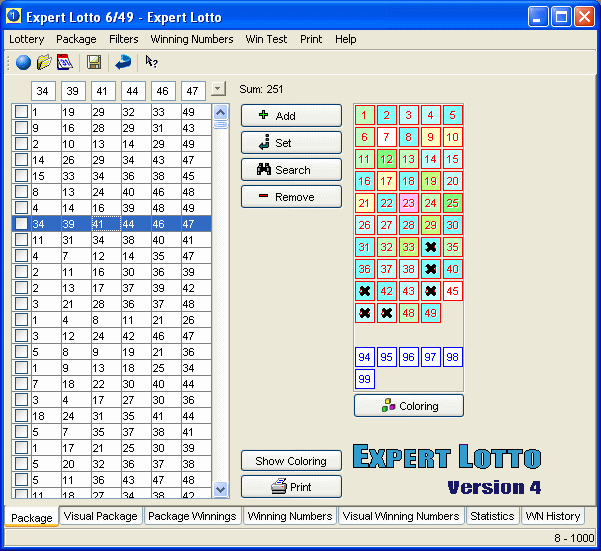Screen dimensions: 601x551
Task: Switch to the Winning Numbers tab
Action: (x=290, y=516)
